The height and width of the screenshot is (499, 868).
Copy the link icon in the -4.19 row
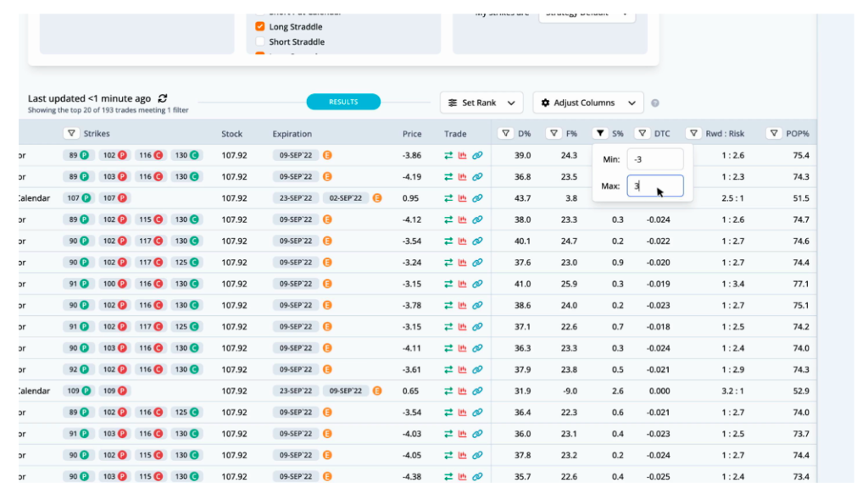pos(477,177)
